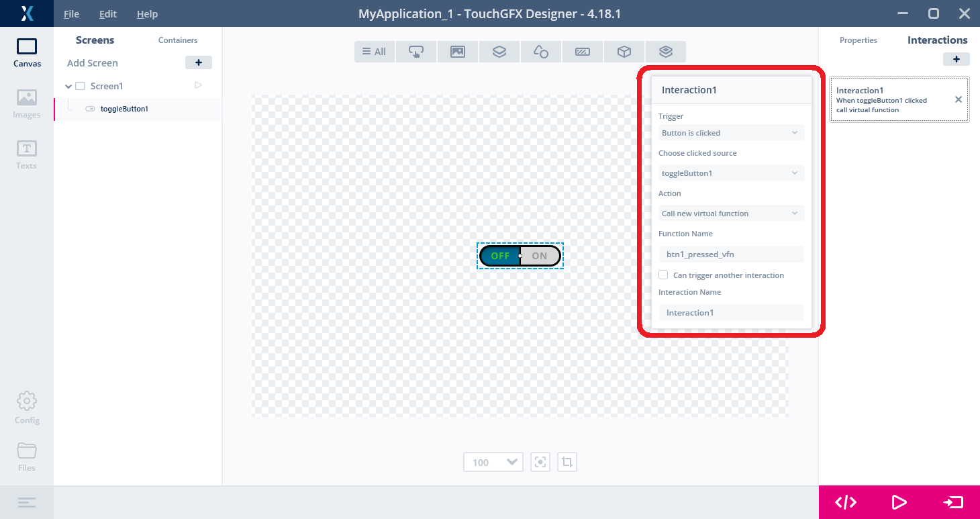Fit canvas to screen with focus icon
This screenshot has width=980, height=519.
point(540,462)
